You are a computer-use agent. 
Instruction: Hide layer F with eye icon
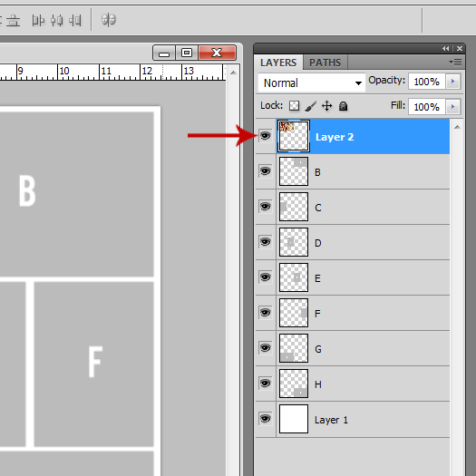pos(266,313)
